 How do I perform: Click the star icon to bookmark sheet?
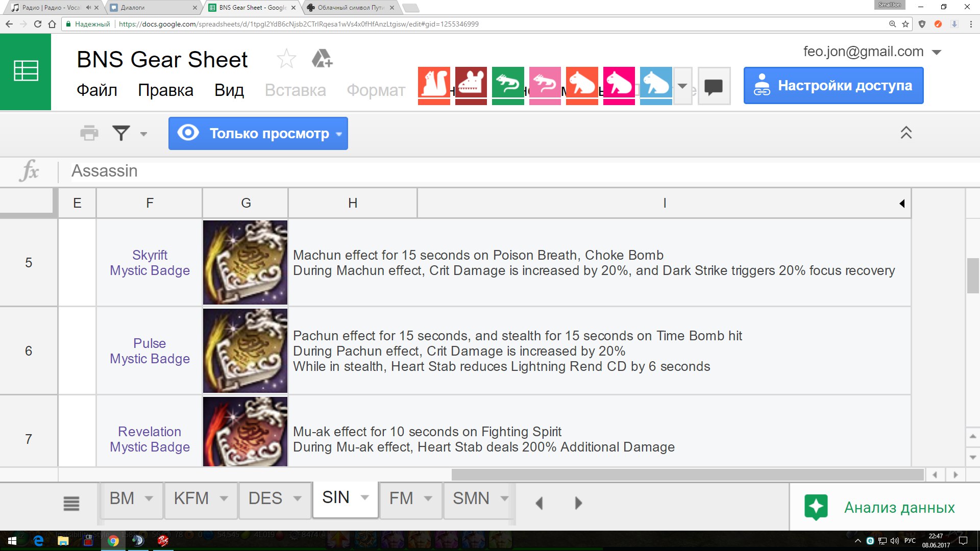[286, 59]
